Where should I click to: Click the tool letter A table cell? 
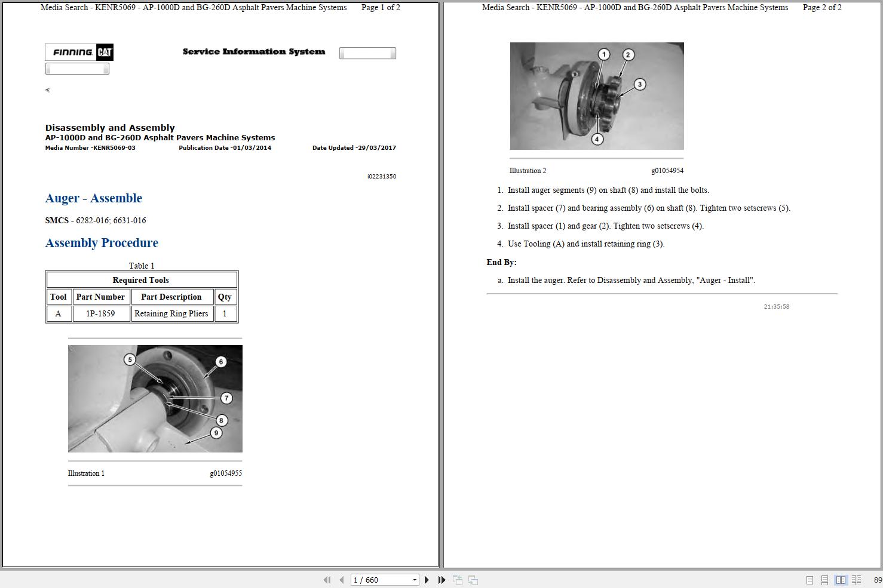[59, 313]
